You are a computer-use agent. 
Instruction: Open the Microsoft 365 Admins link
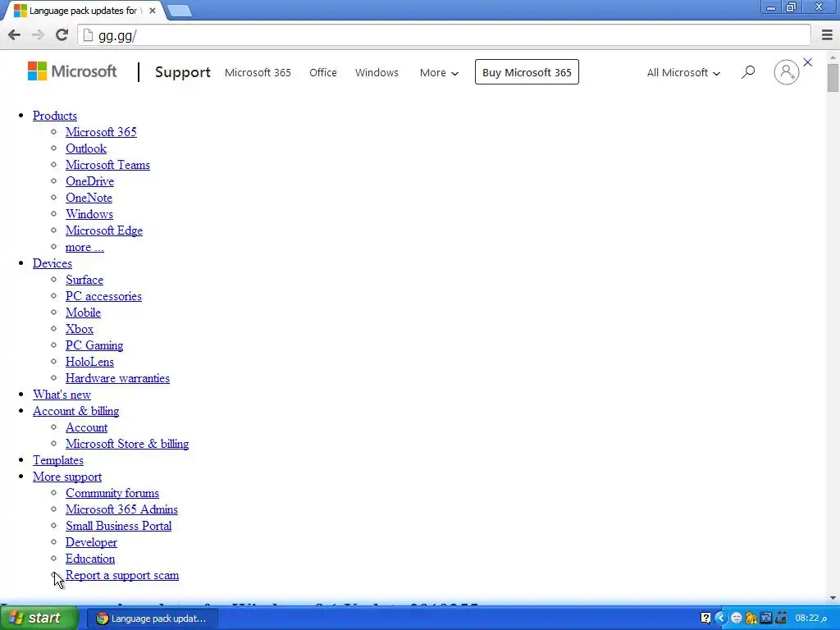click(x=121, y=509)
